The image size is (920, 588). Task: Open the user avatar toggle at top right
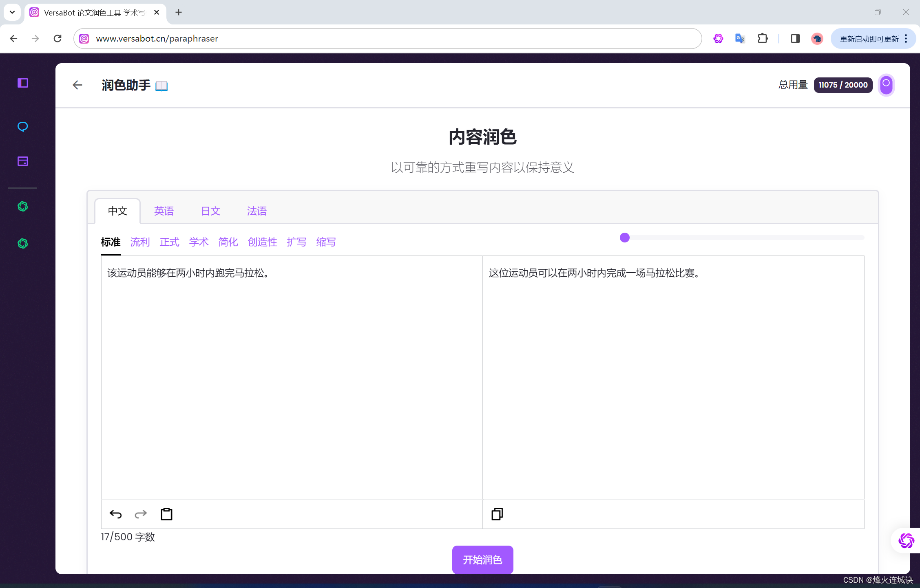[x=886, y=85]
